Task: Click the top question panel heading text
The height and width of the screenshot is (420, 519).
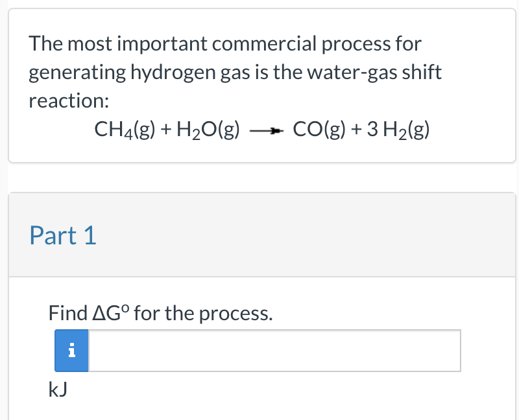Action: (x=225, y=43)
